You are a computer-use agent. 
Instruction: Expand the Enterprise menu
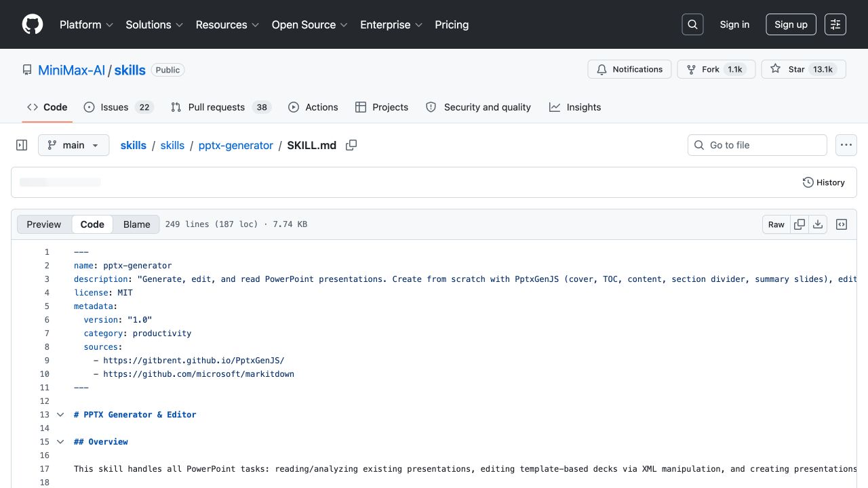[x=391, y=24]
